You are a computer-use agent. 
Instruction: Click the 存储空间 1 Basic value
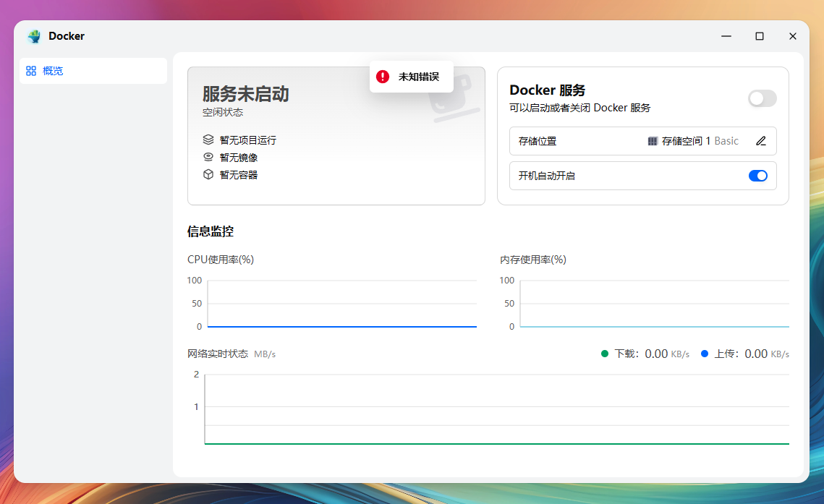700,141
